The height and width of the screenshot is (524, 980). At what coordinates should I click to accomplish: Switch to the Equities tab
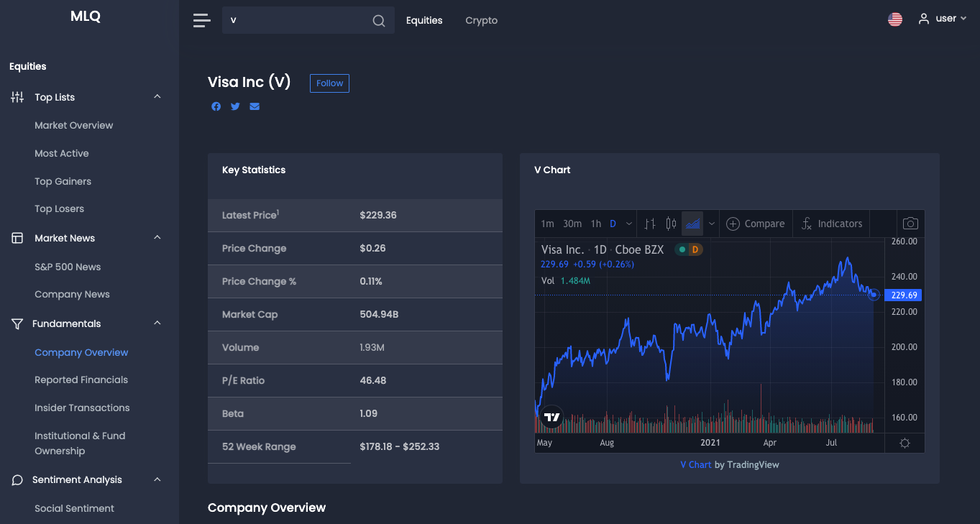point(424,20)
